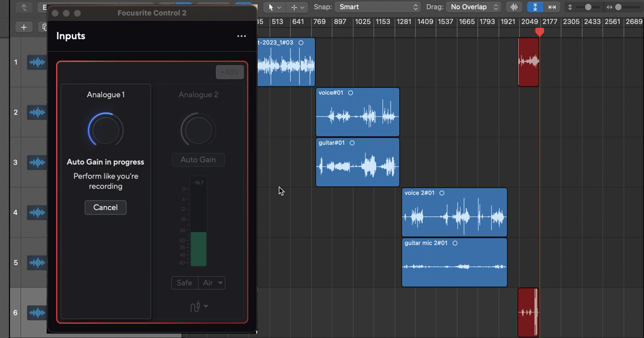The image size is (644, 338).
Task: Click the Analogue 2 channel label
Action: coord(199,95)
